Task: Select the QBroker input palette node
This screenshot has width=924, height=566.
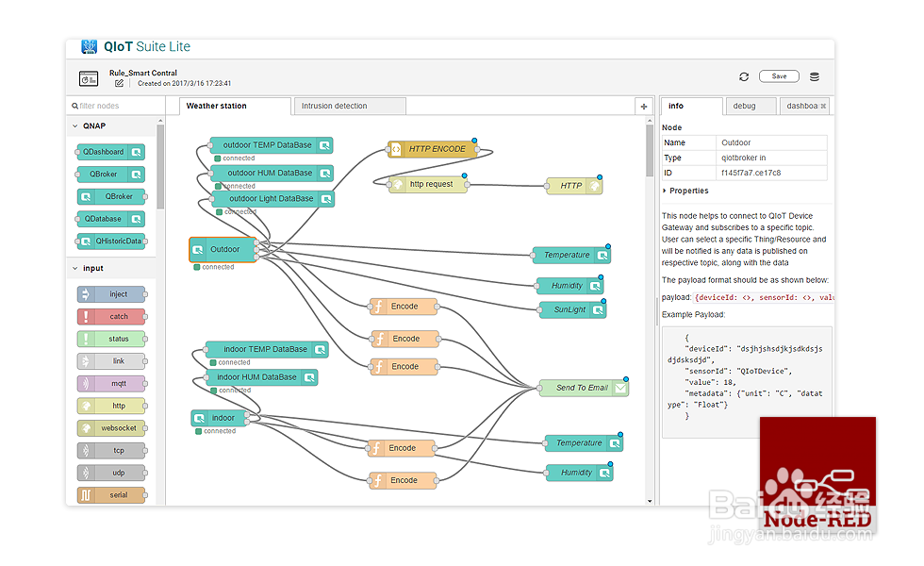Action: [111, 197]
